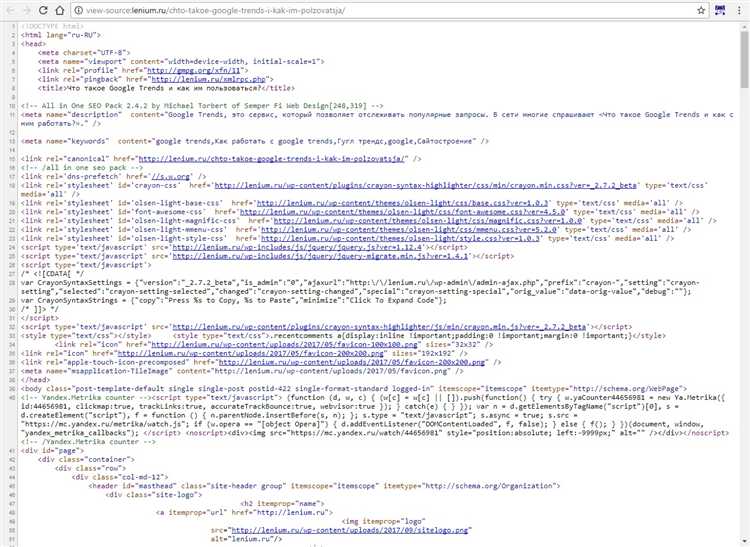Open the mmenu.css stylesheet link
The height and width of the screenshot is (547, 750).
click(x=408, y=230)
